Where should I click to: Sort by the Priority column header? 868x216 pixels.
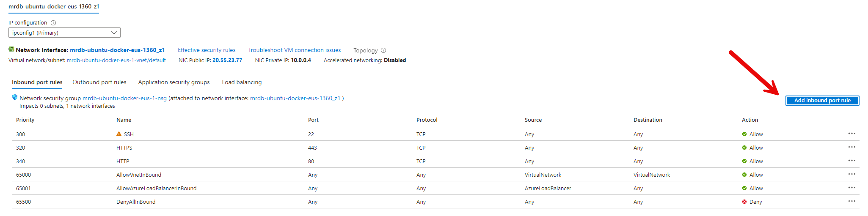point(25,120)
